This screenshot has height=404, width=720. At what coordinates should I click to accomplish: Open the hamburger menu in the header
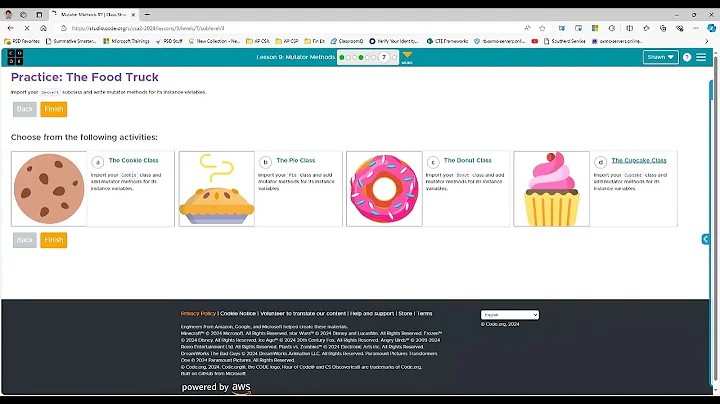[x=701, y=57]
